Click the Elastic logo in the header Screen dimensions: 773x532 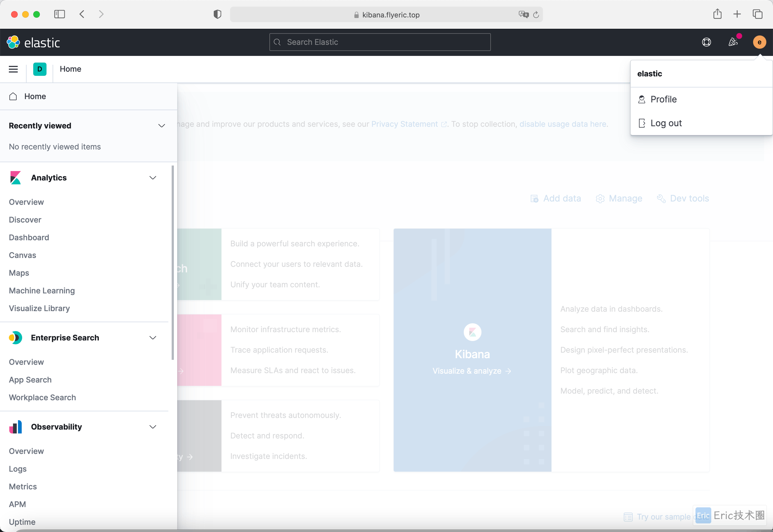(33, 42)
